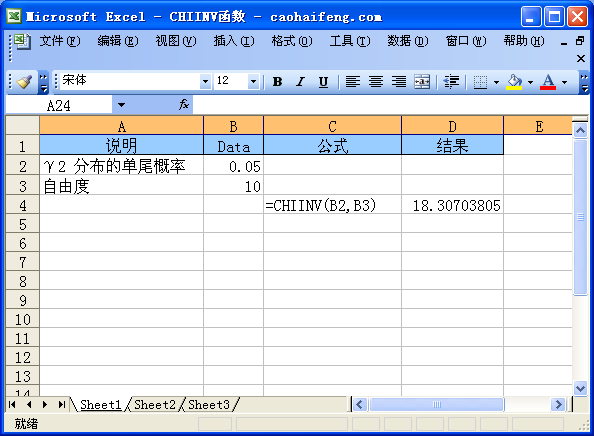Click the Fill Color paint bucket
The height and width of the screenshot is (436, 594).
[x=514, y=81]
